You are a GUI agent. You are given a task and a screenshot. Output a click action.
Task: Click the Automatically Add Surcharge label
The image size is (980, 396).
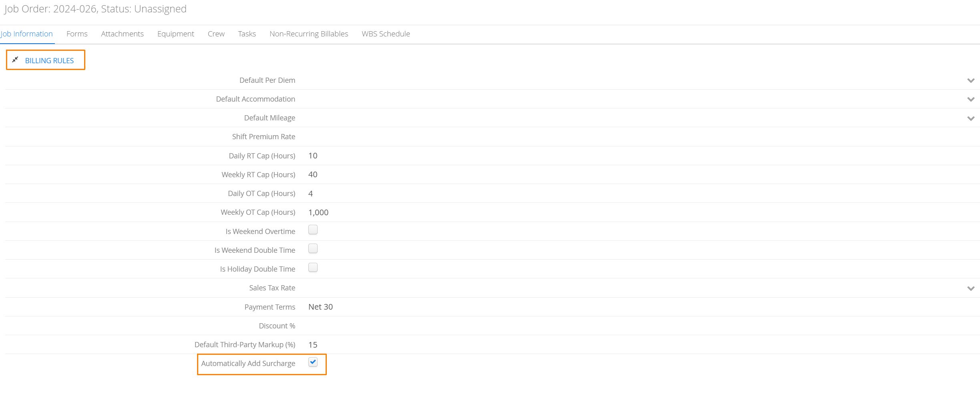tap(248, 364)
